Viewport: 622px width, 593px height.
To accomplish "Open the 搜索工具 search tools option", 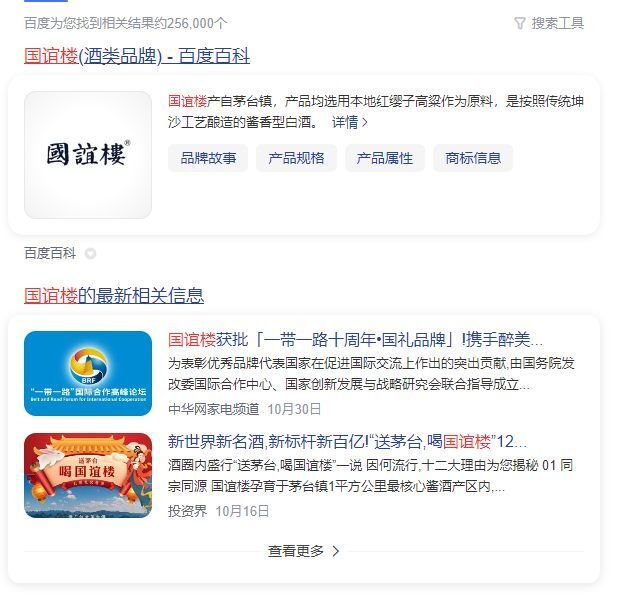I will [x=558, y=23].
